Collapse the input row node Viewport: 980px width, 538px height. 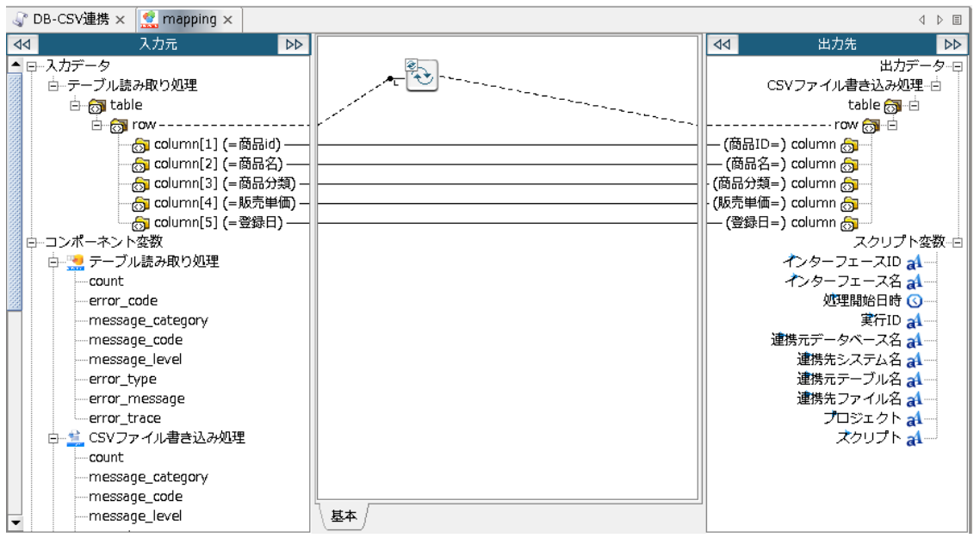click(96, 125)
